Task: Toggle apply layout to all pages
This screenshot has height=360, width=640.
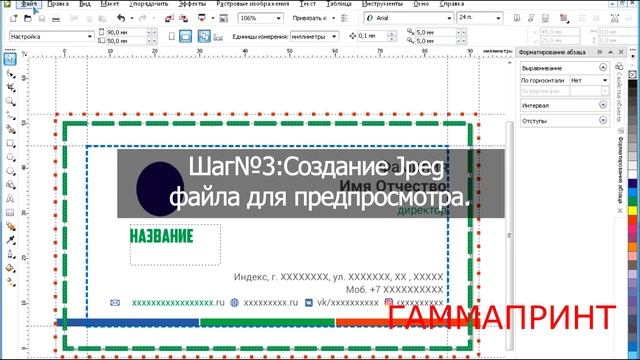Action: (x=204, y=36)
